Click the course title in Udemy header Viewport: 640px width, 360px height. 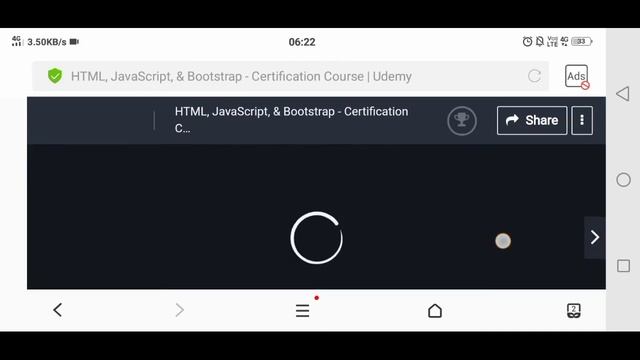coord(291,120)
